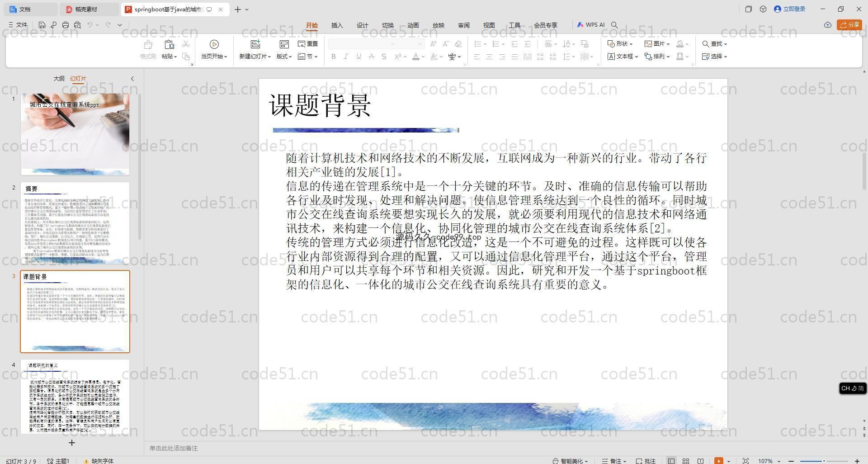Click the missing fonts (缺失字体) warning

coord(99,461)
